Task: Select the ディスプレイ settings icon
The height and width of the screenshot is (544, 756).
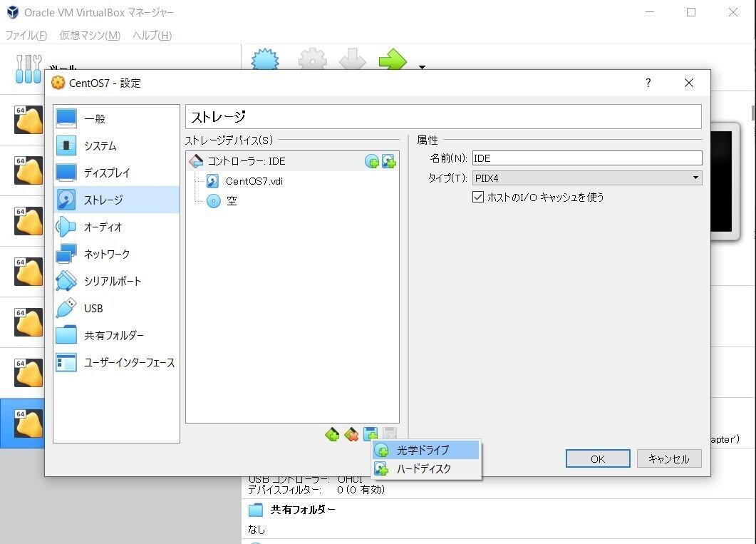Action: pos(65,173)
